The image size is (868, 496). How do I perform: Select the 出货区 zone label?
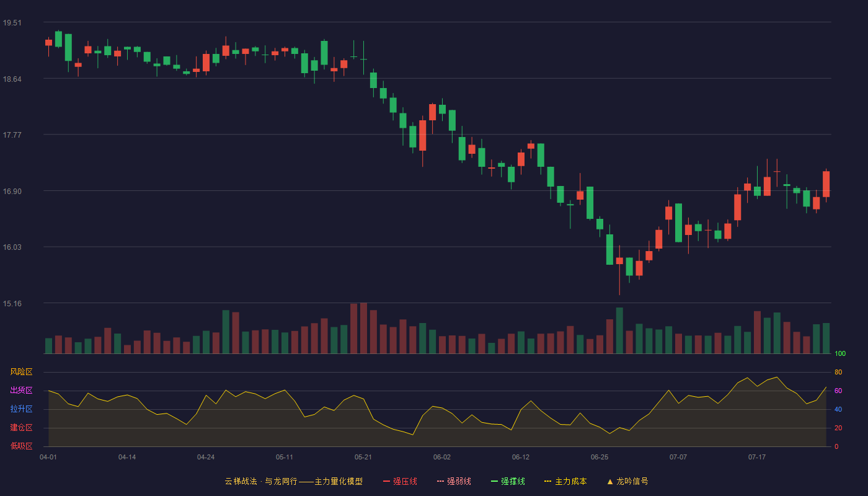pos(21,391)
